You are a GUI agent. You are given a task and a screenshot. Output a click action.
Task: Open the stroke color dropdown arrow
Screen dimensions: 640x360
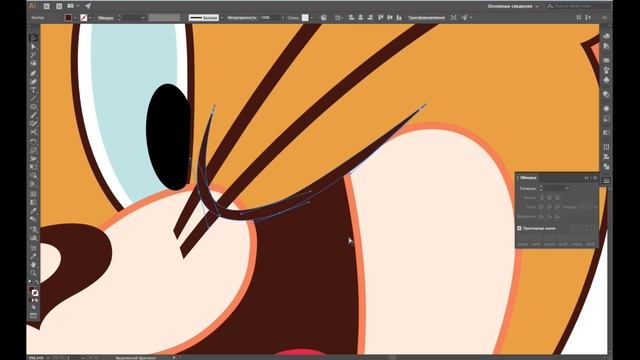coord(90,18)
